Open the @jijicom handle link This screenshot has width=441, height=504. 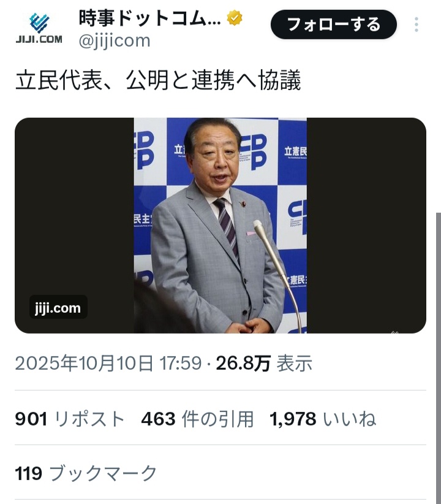pos(115,40)
